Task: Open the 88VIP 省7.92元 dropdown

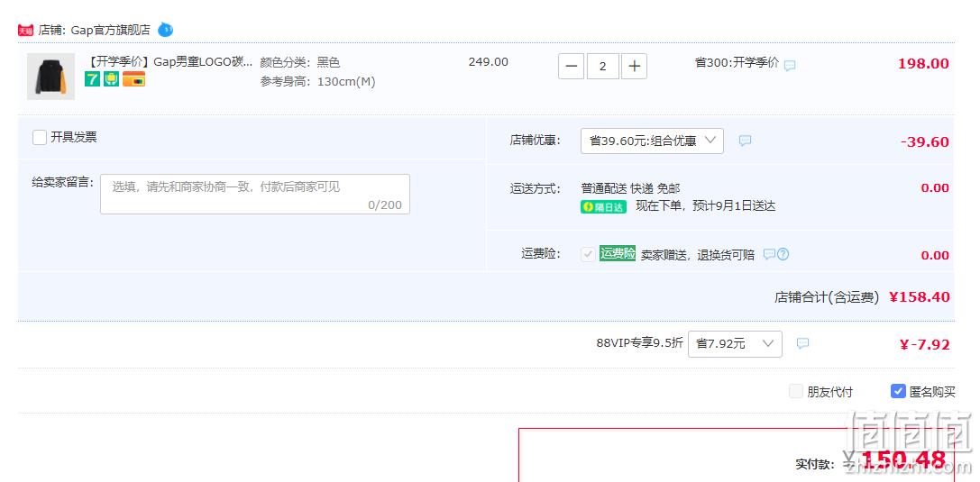Action: point(735,344)
